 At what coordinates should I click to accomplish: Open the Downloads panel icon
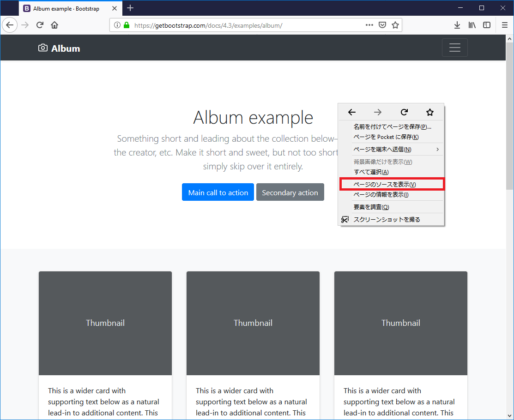(x=457, y=25)
